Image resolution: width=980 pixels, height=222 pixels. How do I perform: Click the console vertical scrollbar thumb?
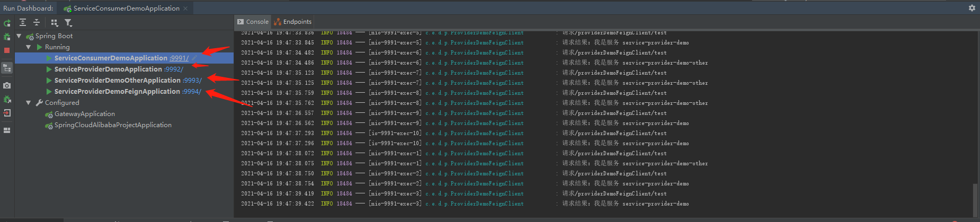975,200
